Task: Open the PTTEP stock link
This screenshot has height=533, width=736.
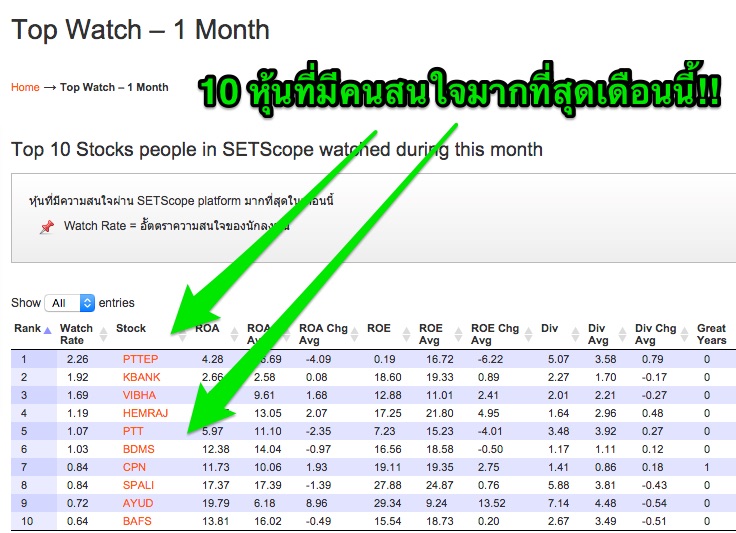Action: tap(140, 359)
